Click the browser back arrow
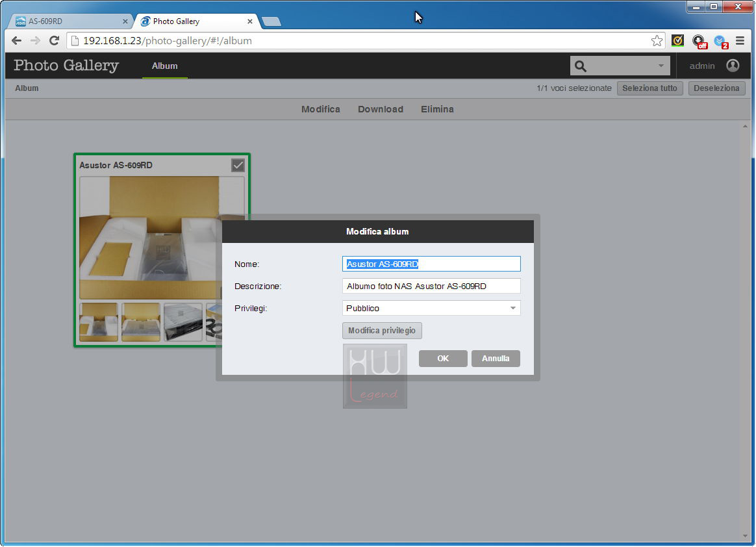This screenshot has width=756, height=547. [x=16, y=40]
